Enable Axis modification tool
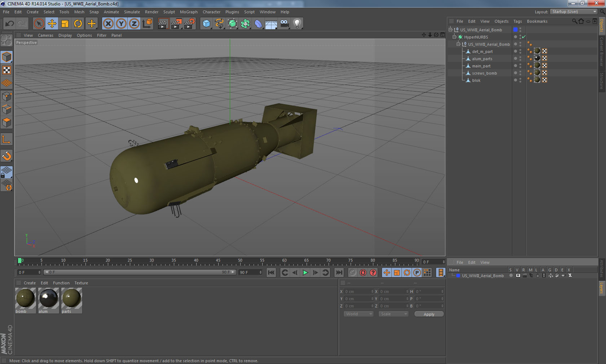The height and width of the screenshot is (364, 606). coord(6,139)
